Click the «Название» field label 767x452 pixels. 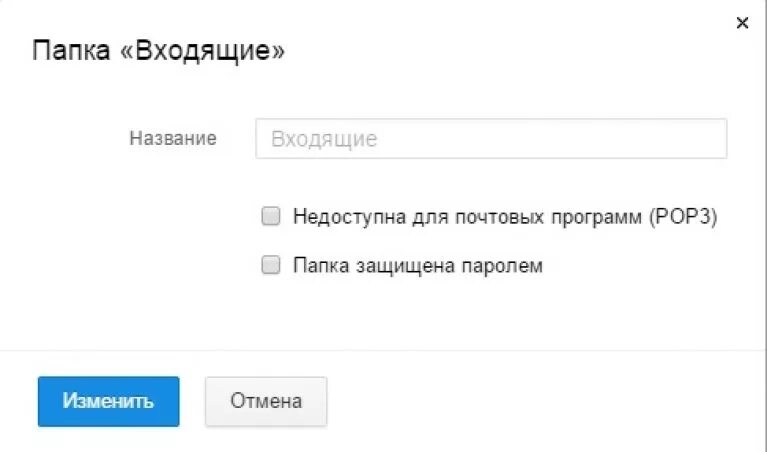click(172, 139)
